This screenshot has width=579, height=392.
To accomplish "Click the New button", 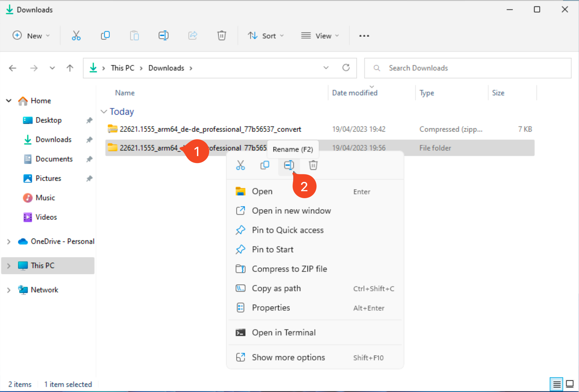I will coord(31,36).
